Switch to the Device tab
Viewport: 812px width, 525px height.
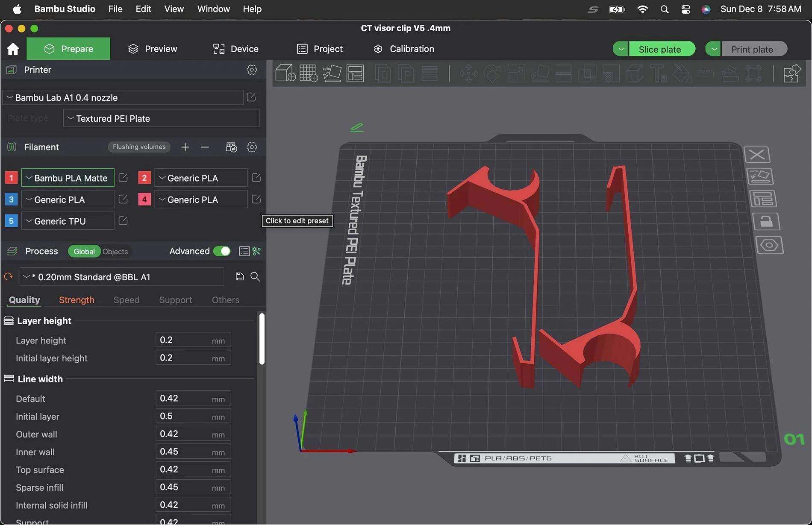[x=236, y=49]
